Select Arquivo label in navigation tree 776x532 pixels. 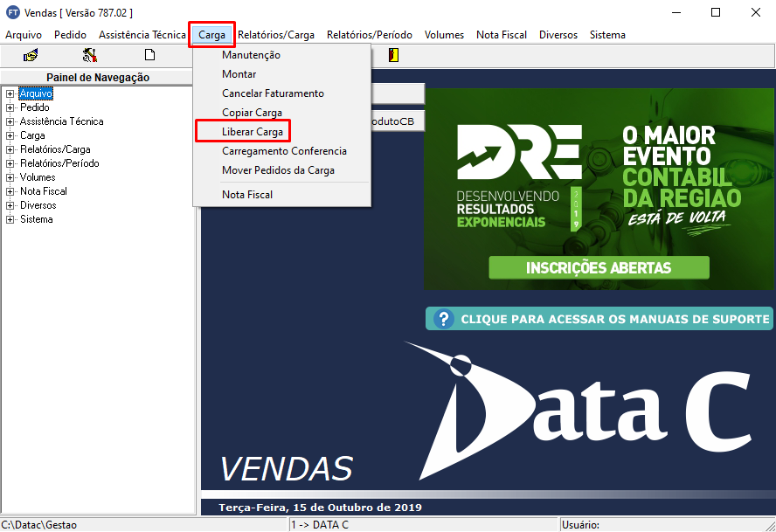(36, 93)
